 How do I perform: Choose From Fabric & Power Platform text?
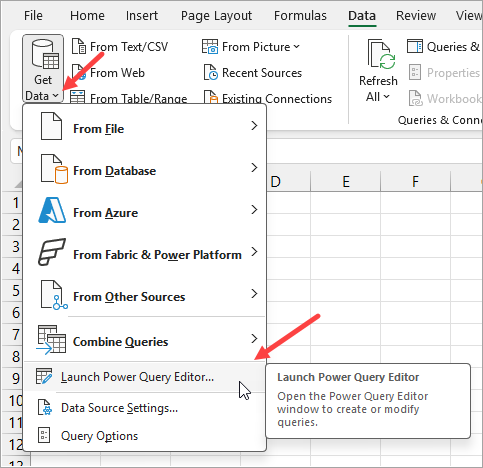(157, 255)
